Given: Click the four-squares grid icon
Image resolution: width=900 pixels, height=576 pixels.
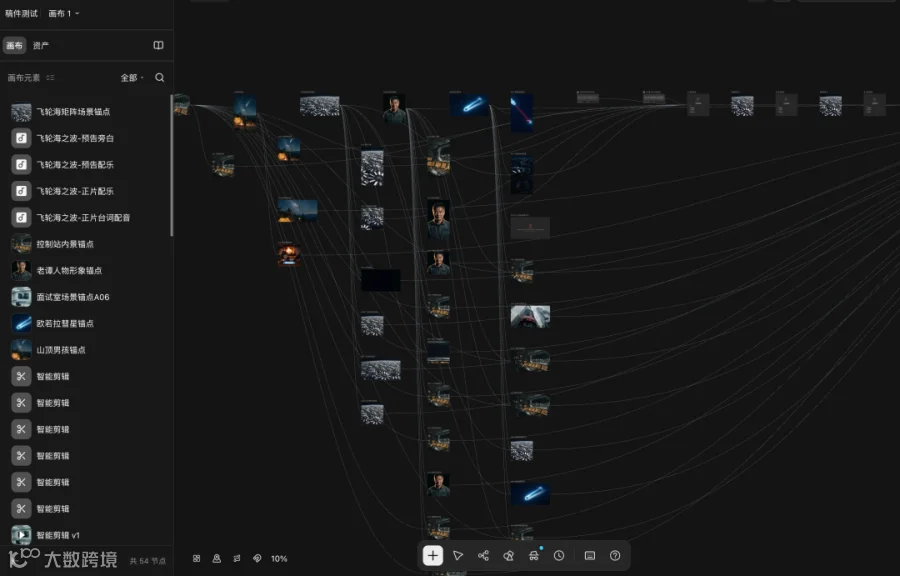Looking at the screenshot, I should click(x=196, y=558).
